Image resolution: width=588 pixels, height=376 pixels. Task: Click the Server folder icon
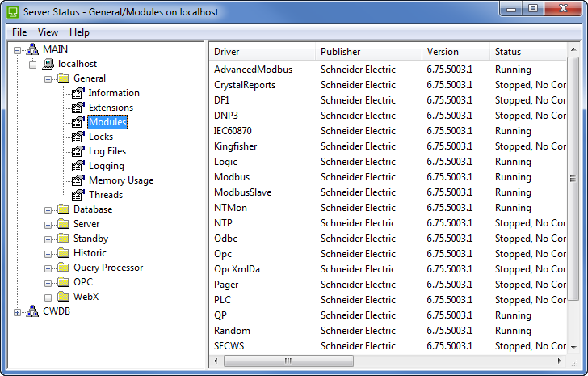click(x=63, y=224)
